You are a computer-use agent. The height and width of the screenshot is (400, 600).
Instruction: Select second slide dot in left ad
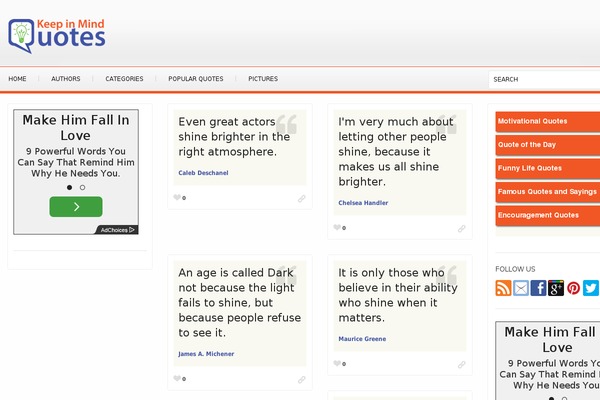tap(82, 187)
